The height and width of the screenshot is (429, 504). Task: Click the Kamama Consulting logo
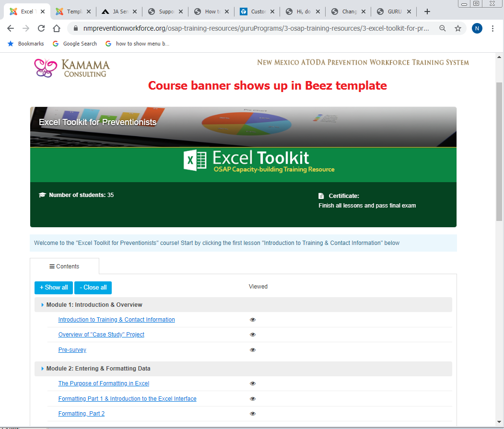point(72,68)
